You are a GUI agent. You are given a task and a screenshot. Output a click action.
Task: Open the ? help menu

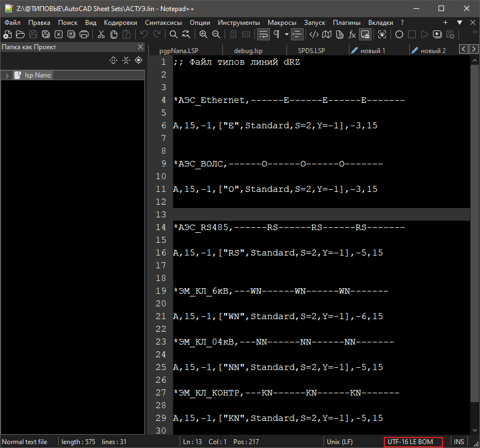[x=402, y=23]
